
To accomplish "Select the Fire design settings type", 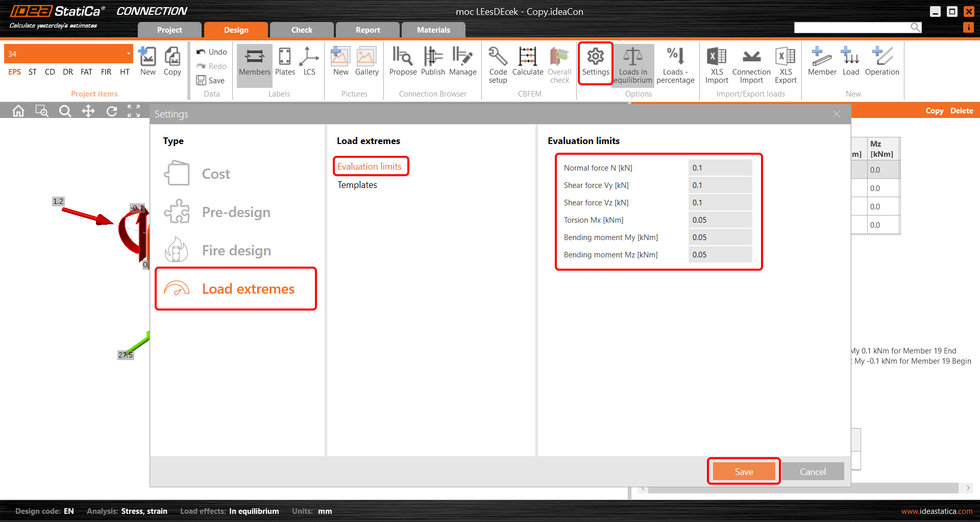I will [x=236, y=251].
